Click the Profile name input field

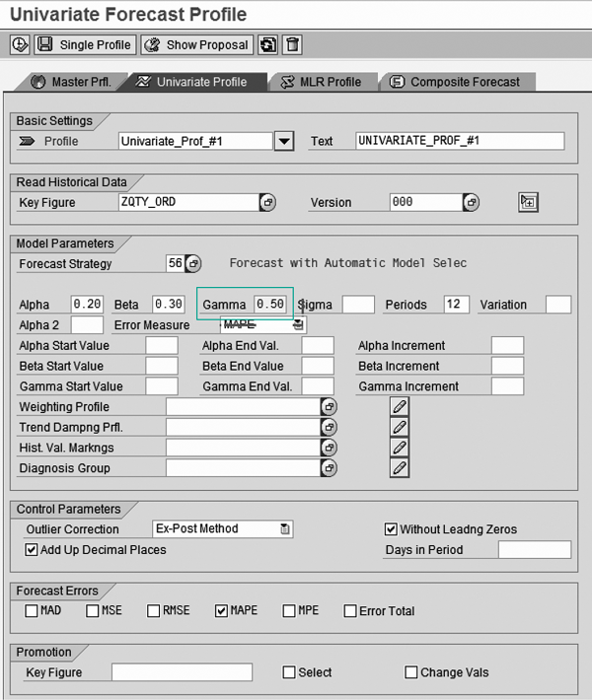195,141
